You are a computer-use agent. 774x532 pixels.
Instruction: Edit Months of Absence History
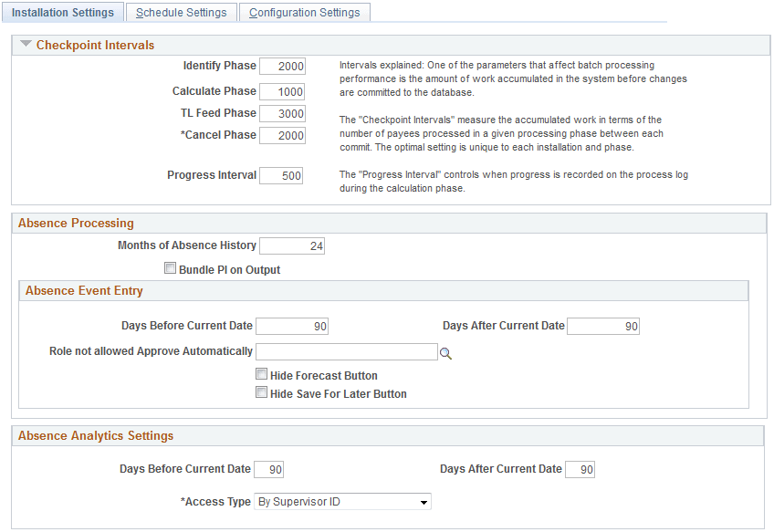tap(291, 245)
